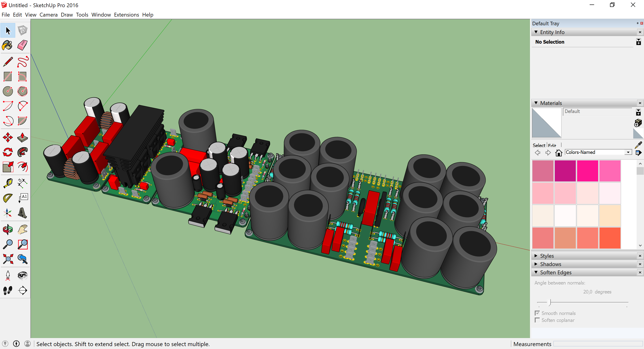644x349 pixels.
Task: Toggle Smooth normals checkbox
Action: (x=537, y=313)
